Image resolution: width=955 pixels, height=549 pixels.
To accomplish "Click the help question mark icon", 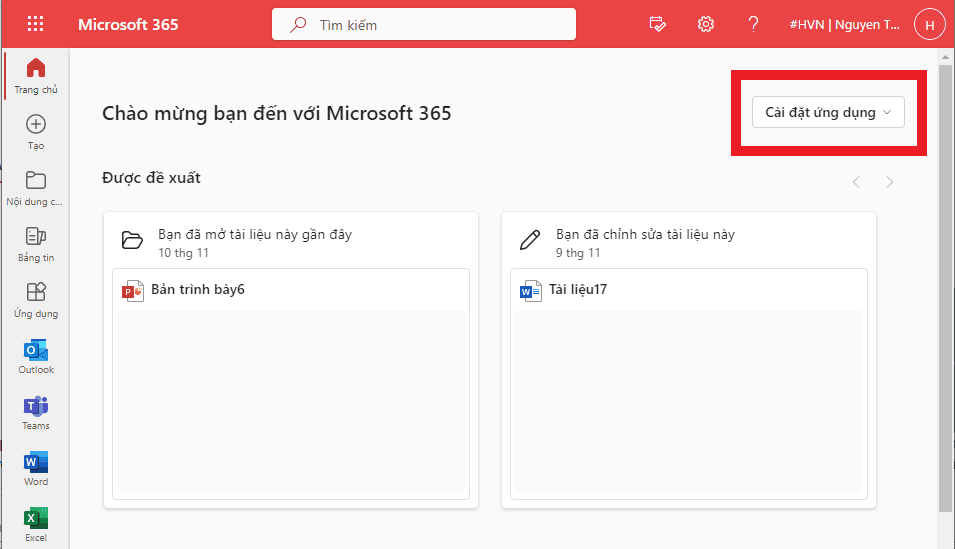I will coord(752,24).
